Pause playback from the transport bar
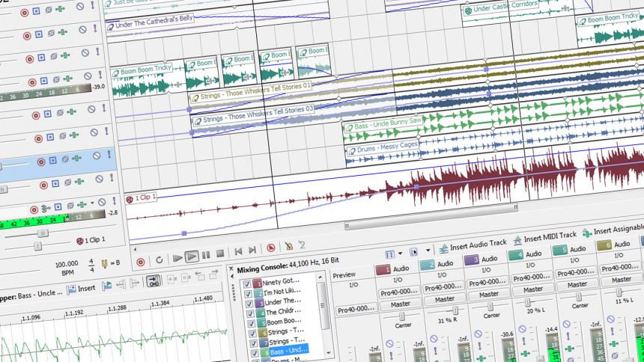The width and height of the screenshot is (644, 362). (206, 255)
